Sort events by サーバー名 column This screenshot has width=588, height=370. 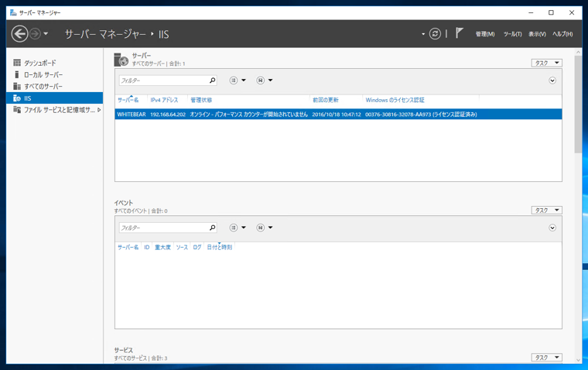pyautogui.click(x=128, y=247)
